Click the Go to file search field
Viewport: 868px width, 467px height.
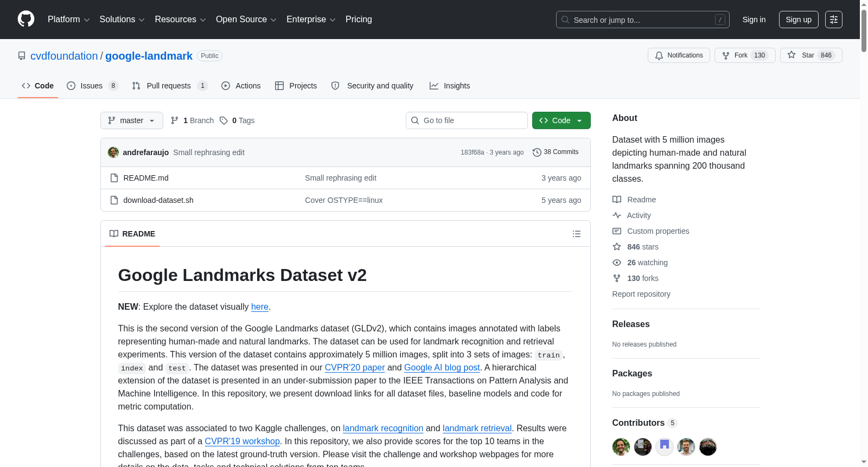[x=467, y=120]
